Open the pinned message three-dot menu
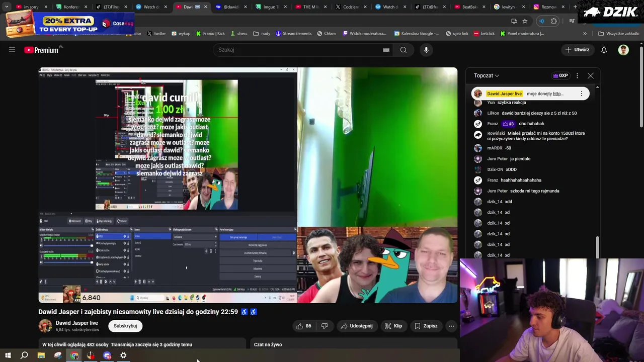Image resolution: width=644 pixels, height=362 pixels. click(582, 94)
